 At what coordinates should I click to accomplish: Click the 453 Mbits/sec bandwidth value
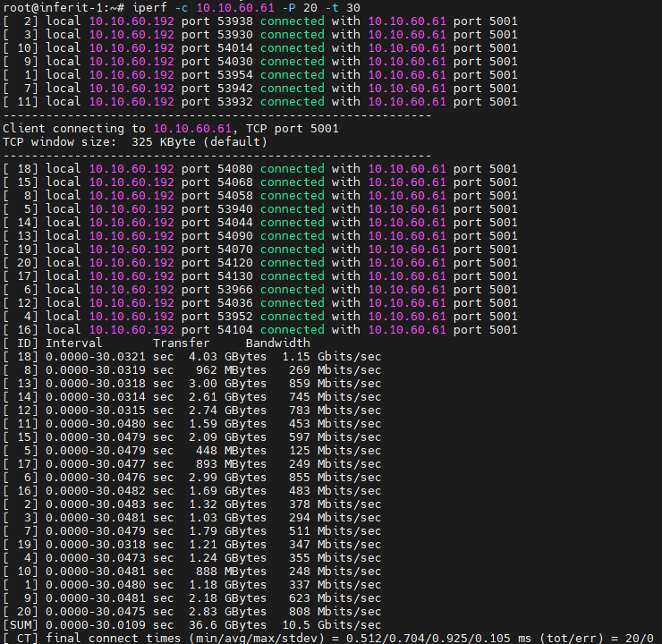pos(335,424)
